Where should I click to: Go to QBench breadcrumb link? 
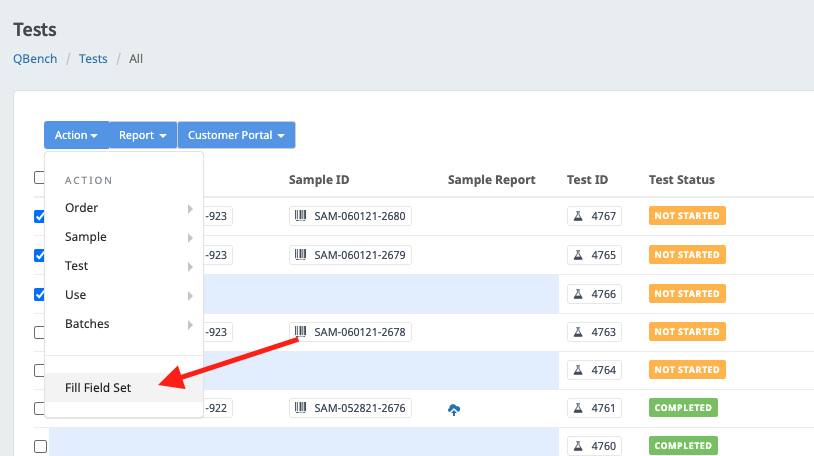point(35,59)
